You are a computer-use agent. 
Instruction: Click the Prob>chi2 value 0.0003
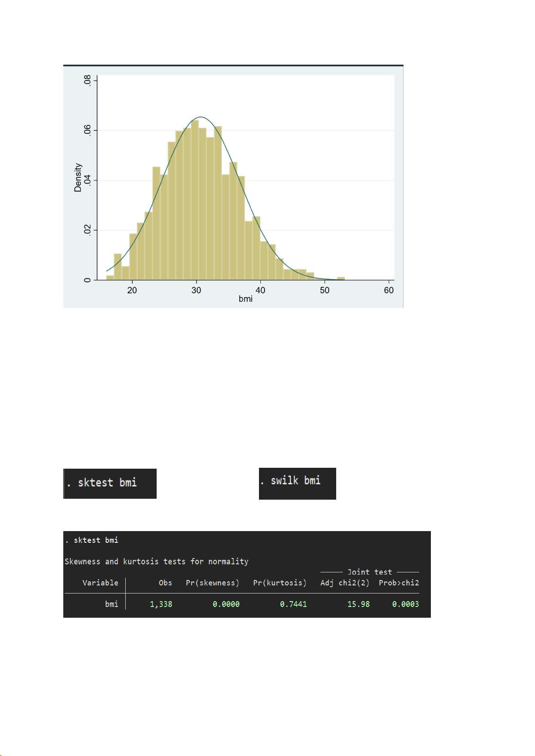coord(405,604)
